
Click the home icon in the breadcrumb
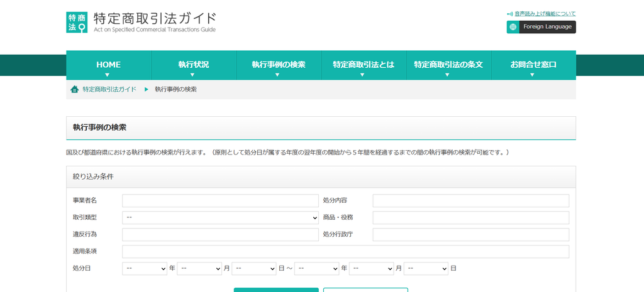[74, 89]
